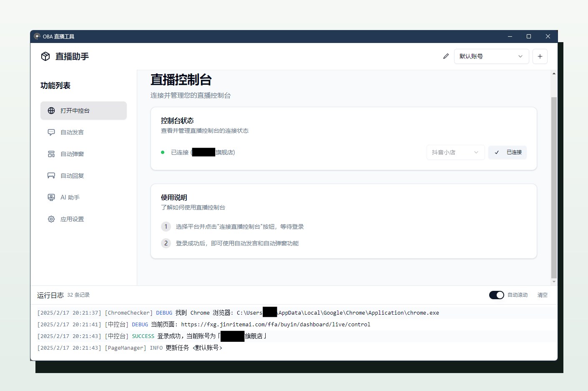The height and width of the screenshot is (391, 588).
Task: Click the 直播助手 cube logo icon
Action: point(45,56)
